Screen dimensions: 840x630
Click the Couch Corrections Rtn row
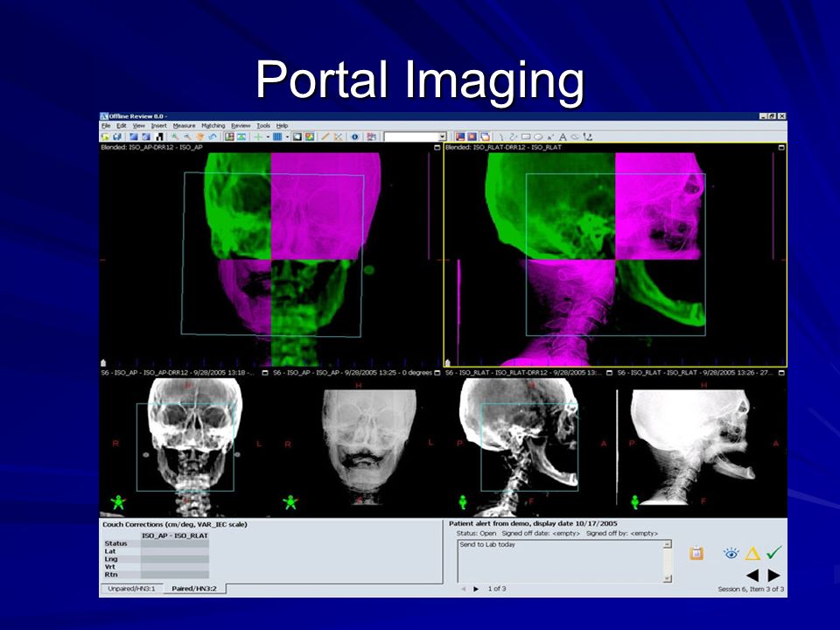pyautogui.click(x=156, y=574)
